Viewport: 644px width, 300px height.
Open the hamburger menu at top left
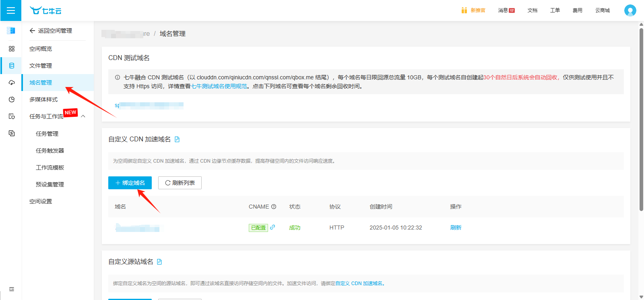point(11,10)
